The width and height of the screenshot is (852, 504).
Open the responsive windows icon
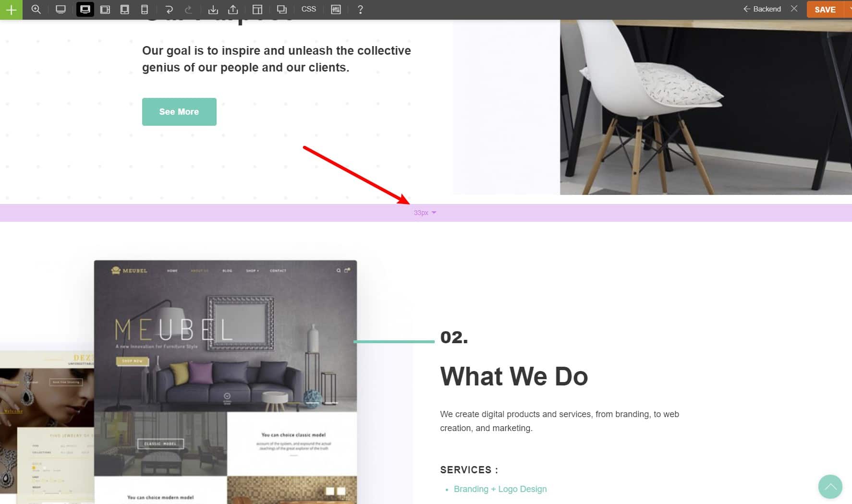(282, 9)
